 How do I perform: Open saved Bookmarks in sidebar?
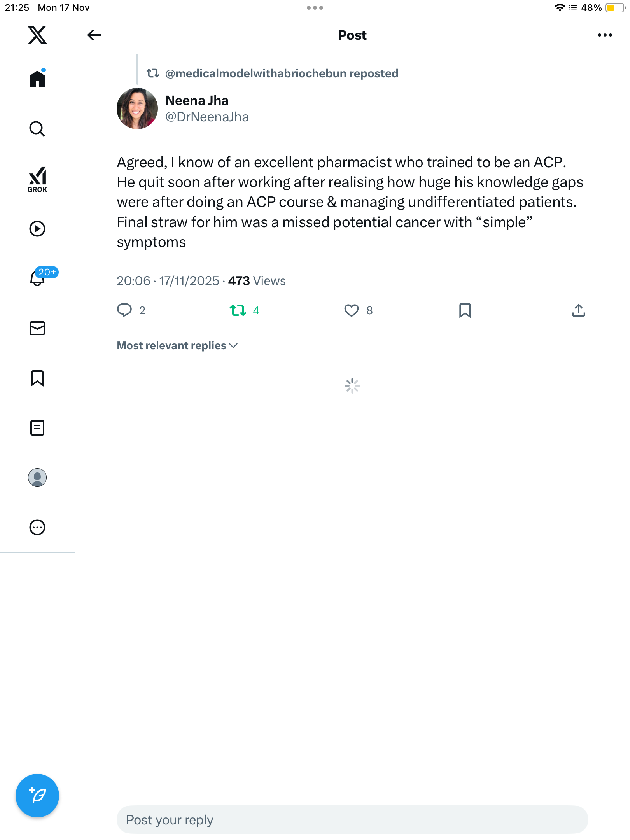[37, 378]
